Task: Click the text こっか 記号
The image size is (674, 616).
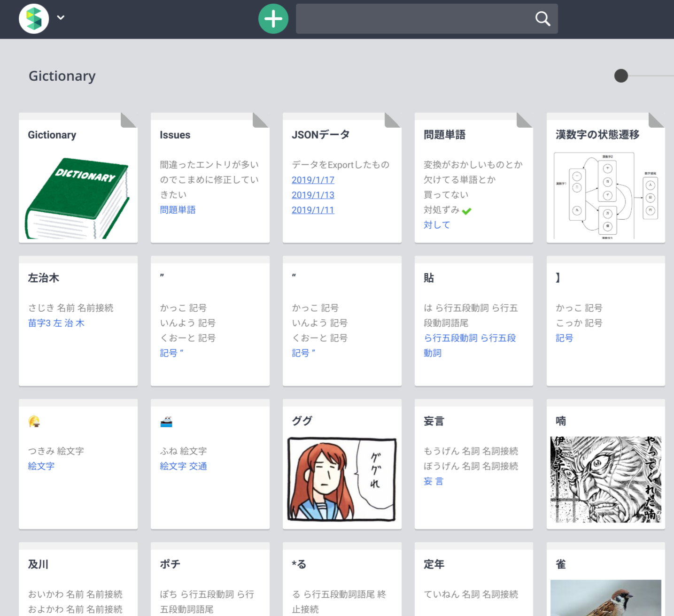Action: tap(579, 323)
